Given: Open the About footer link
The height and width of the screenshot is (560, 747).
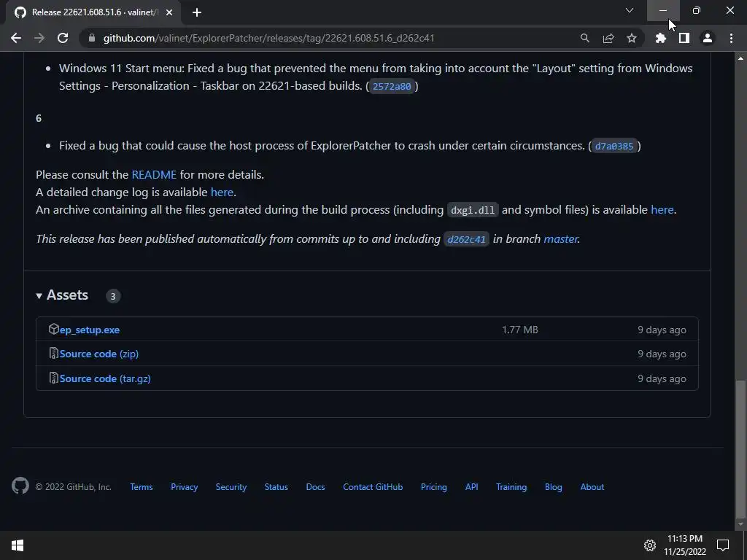Looking at the screenshot, I should click(x=592, y=487).
